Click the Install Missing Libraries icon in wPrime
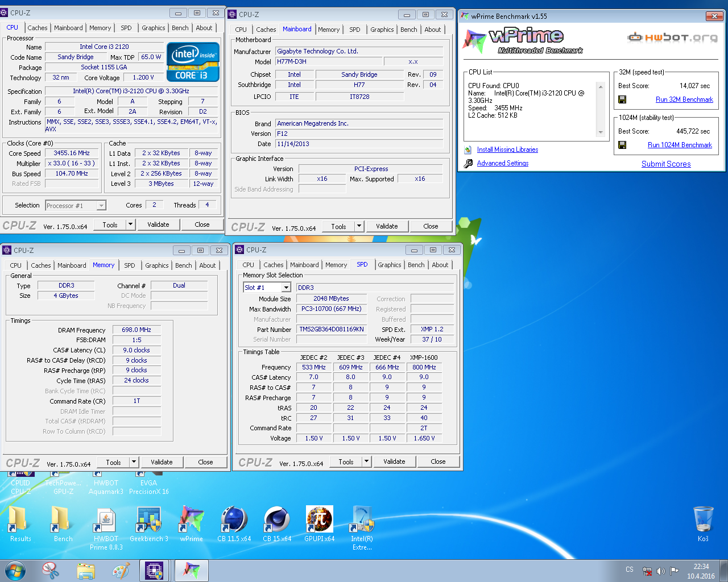Screen dimensions: 728x582 (468, 149)
